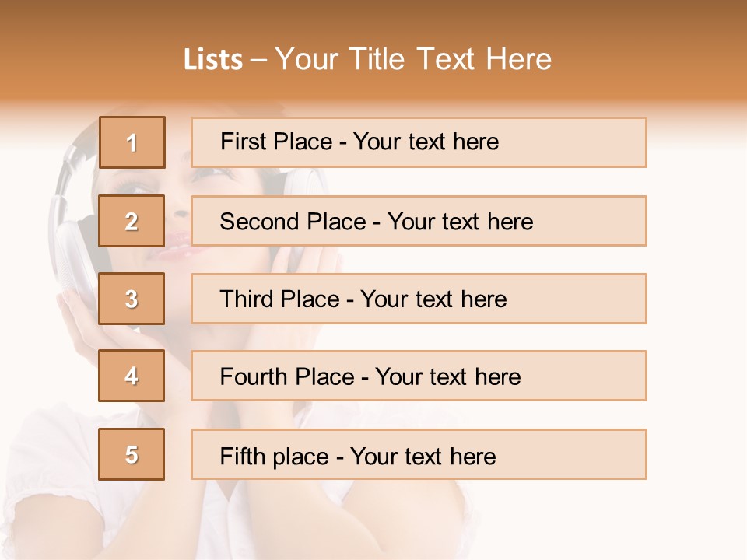Image resolution: width=747 pixels, height=560 pixels.
Task: Click empty area right of Third Place bar
Action: tap(696, 299)
